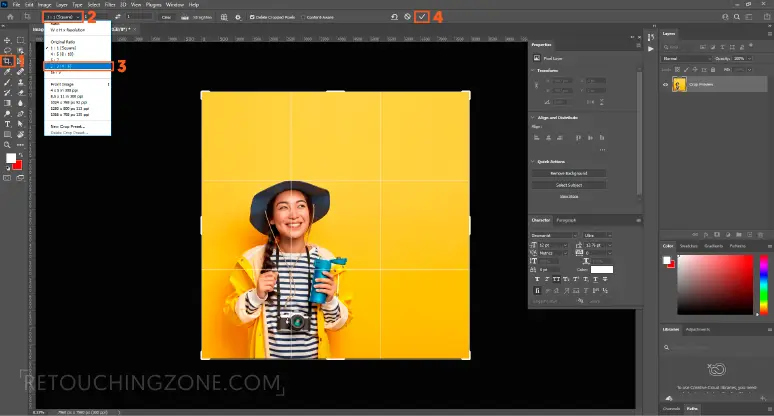Click the play icon in collapsed panel strip
Viewport: 774px width, 416px height.
651,49
